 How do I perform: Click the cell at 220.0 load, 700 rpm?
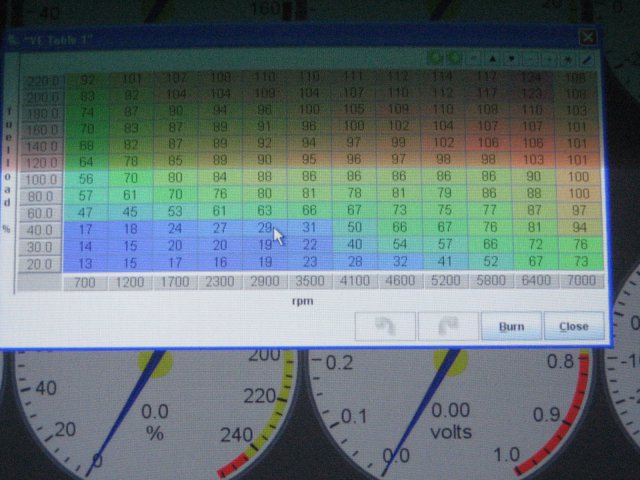[87, 79]
